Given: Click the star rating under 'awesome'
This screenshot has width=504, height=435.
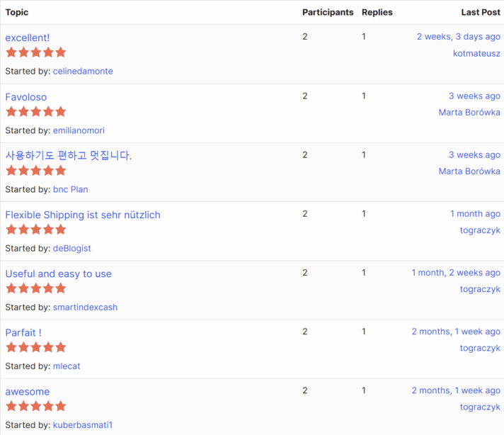Looking at the screenshot, I should pos(35,406).
